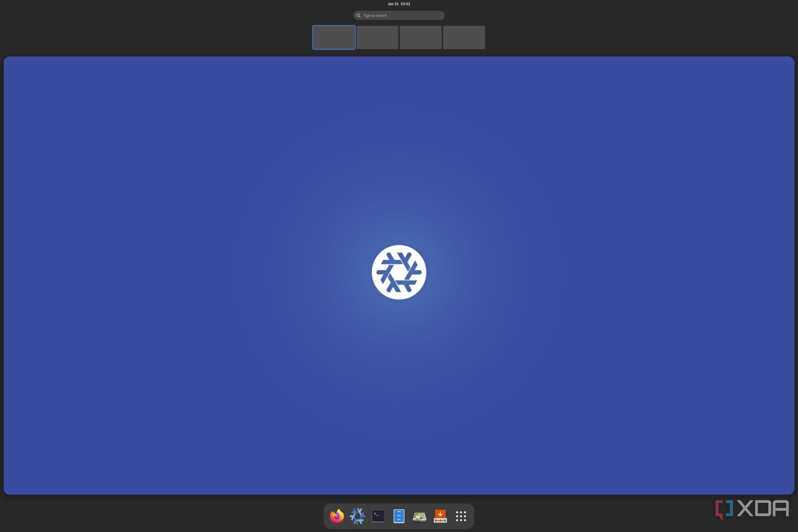Open Firefox browser from taskbar
This screenshot has height=532, width=798.
[x=337, y=515]
